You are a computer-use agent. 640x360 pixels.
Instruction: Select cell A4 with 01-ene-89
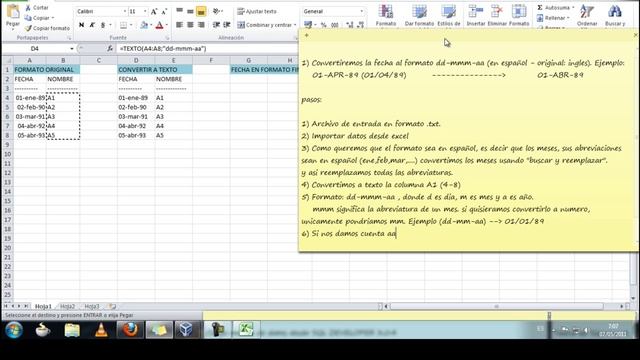30,98
